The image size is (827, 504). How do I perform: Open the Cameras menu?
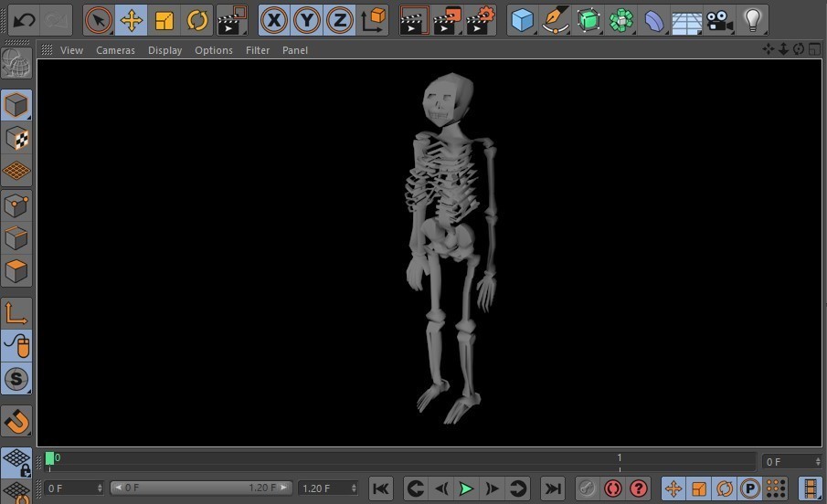tap(115, 50)
